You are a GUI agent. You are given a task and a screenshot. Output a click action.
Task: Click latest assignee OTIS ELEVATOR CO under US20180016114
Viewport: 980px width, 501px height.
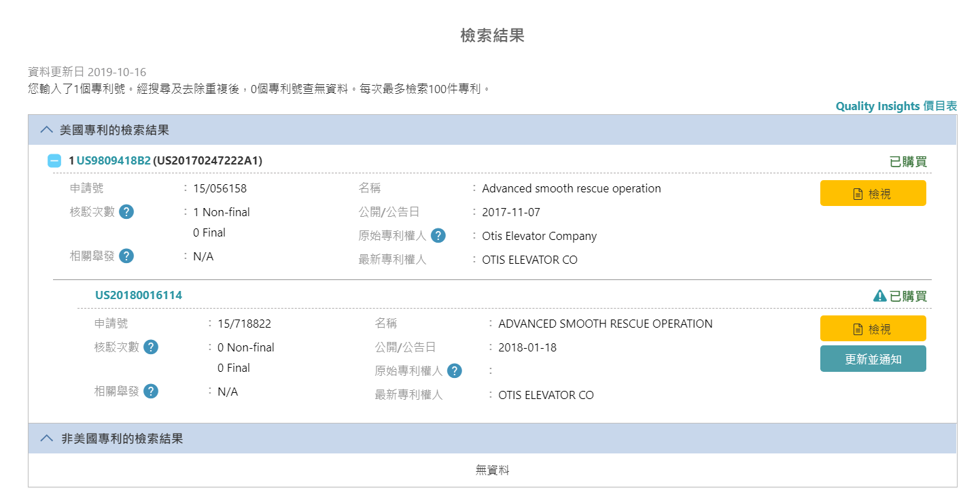546,395
